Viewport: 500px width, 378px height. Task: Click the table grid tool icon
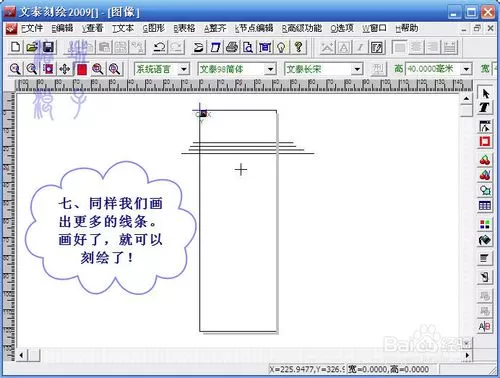(x=485, y=206)
